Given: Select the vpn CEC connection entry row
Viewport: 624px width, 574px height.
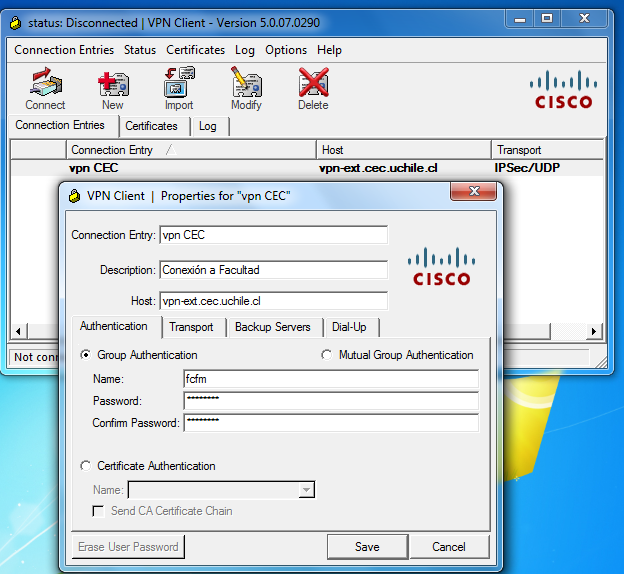Looking at the screenshot, I should click(306, 168).
